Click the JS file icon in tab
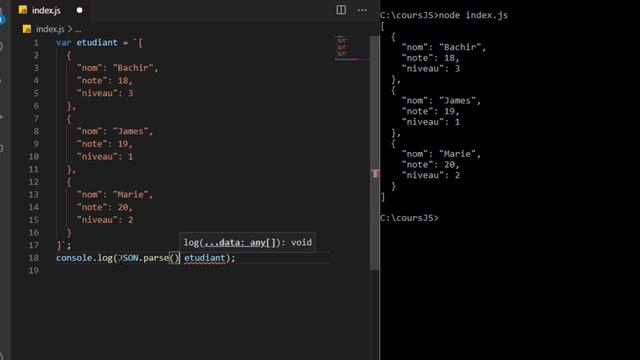Image resolution: width=640 pixels, height=360 pixels. (23, 10)
